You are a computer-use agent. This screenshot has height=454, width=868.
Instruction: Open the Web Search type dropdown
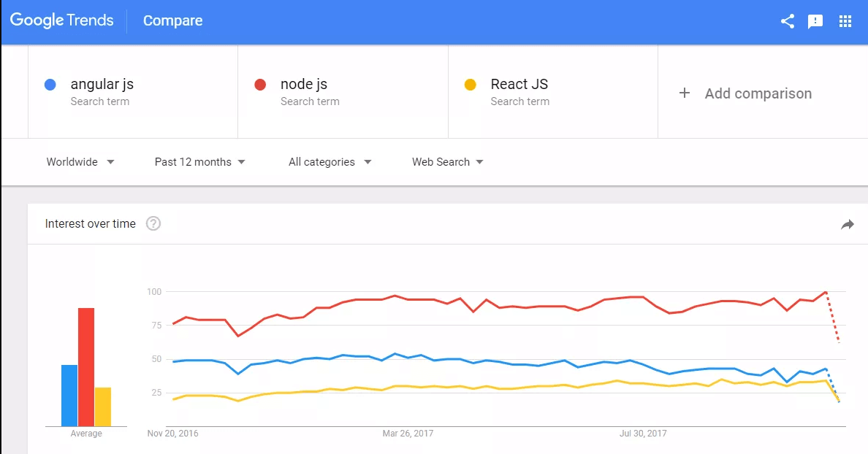pyautogui.click(x=447, y=161)
